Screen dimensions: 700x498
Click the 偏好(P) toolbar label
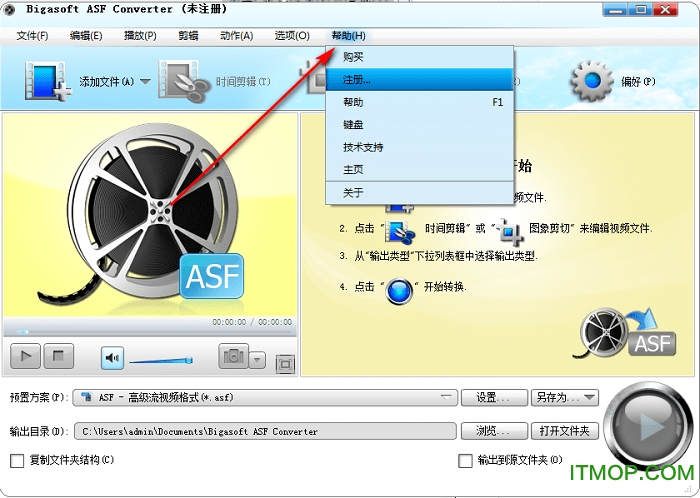point(638,82)
